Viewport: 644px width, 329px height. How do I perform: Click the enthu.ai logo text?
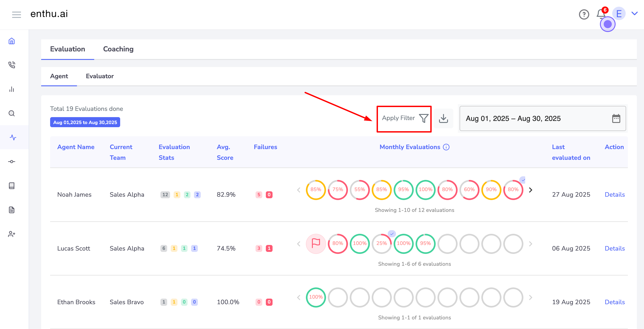click(49, 14)
